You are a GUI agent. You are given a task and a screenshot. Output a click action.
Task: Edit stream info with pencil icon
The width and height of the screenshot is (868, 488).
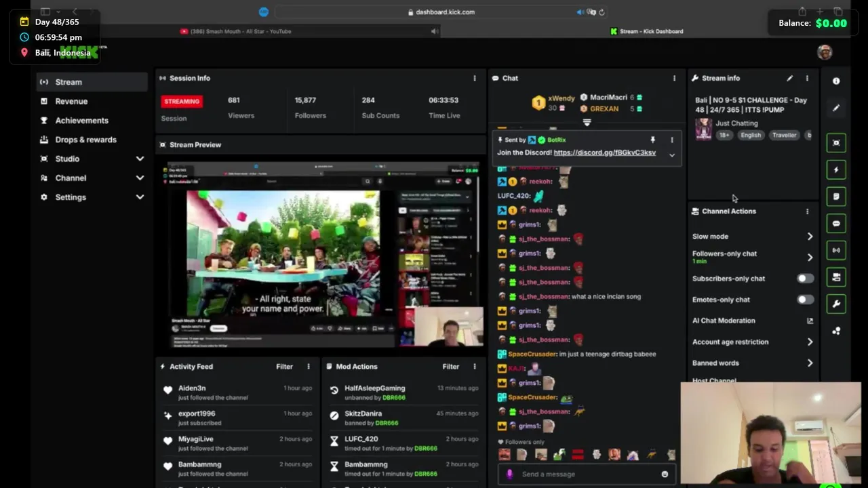click(x=789, y=78)
